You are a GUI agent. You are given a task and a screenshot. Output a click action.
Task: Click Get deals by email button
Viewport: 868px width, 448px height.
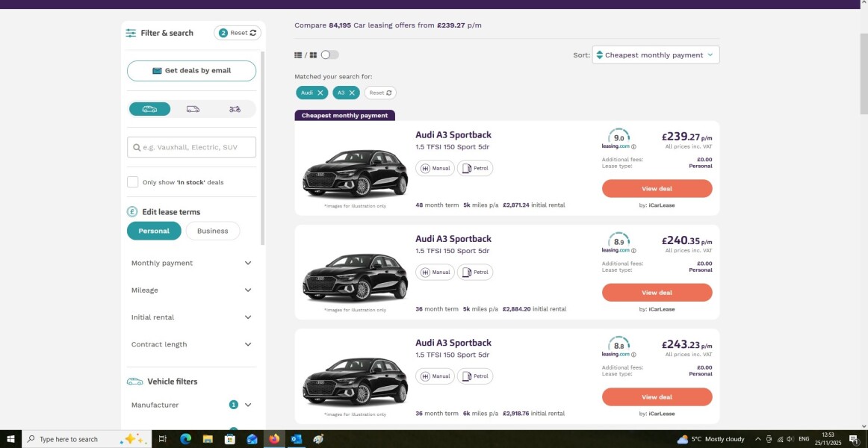(191, 71)
